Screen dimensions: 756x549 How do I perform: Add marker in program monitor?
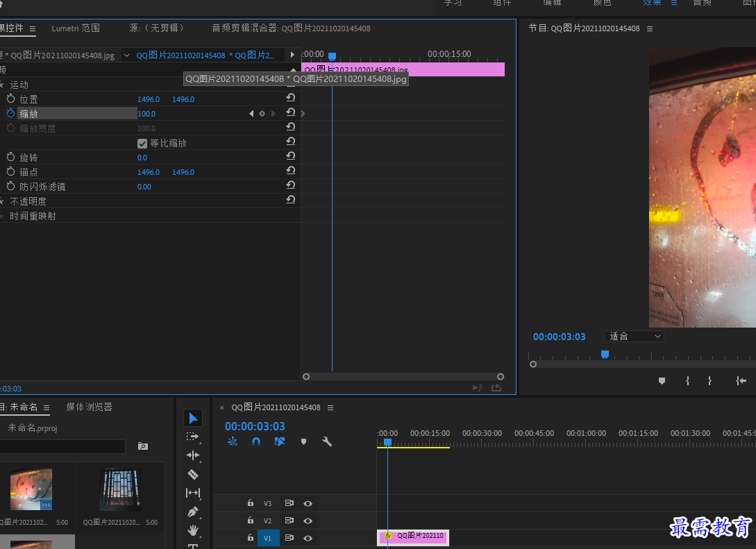pyautogui.click(x=662, y=381)
